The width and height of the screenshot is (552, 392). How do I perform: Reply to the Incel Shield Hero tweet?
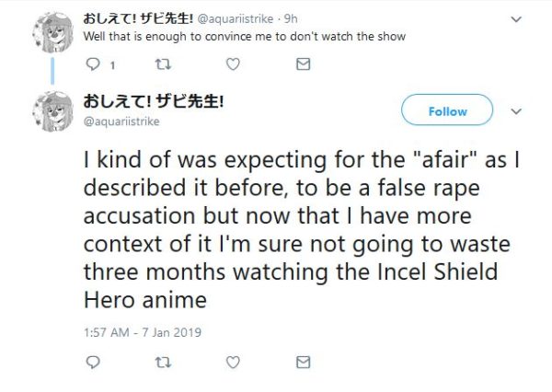coord(92,363)
